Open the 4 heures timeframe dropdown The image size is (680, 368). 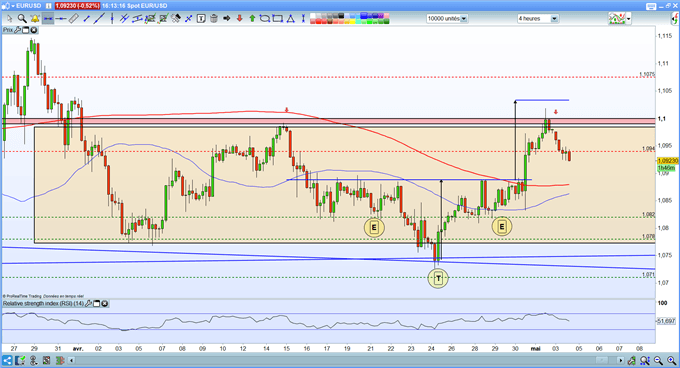[x=554, y=19]
